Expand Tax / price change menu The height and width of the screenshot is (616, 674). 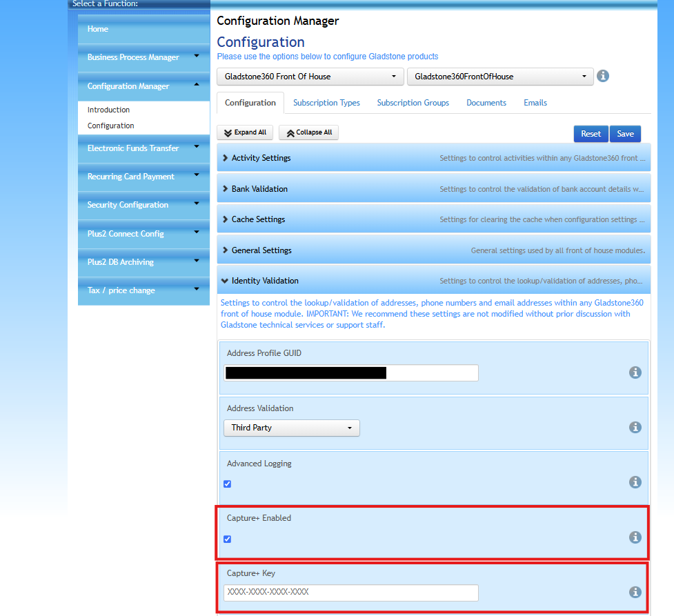pos(143,290)
